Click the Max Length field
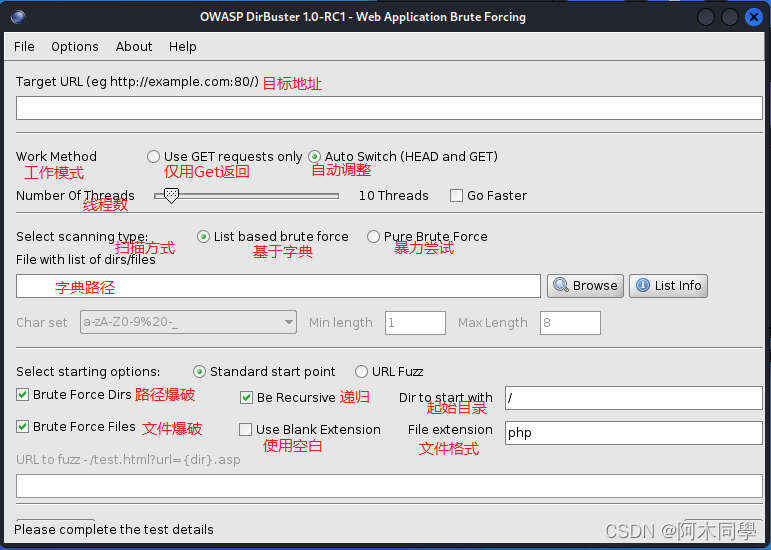771x550 pixels. point(570,323)
